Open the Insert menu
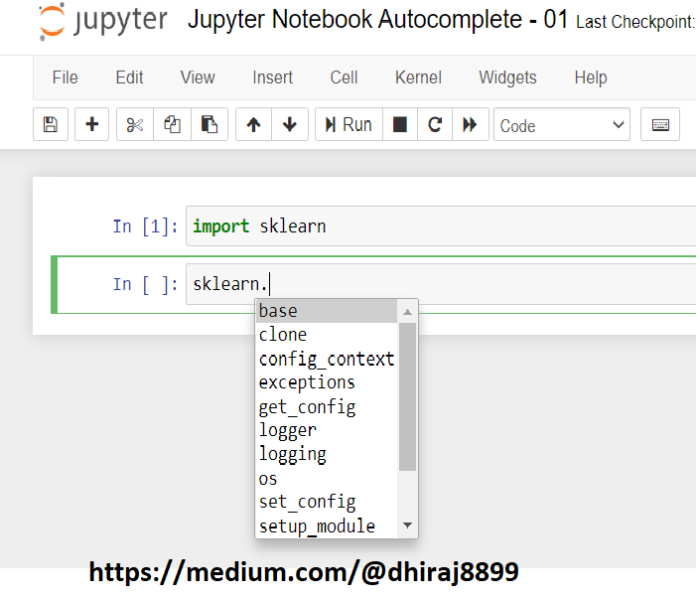The image size is (700, 602). point(272,77)
